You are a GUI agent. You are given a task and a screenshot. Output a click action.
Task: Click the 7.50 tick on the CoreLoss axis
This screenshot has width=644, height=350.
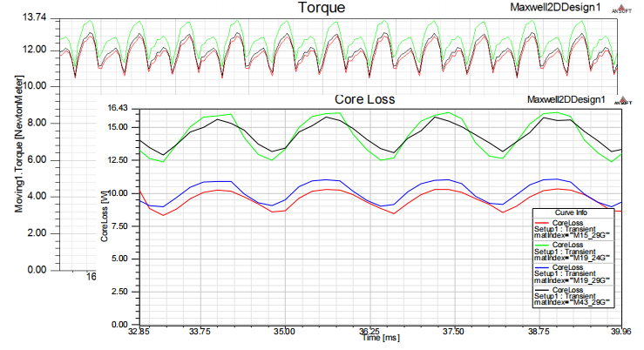pos(119,226)
